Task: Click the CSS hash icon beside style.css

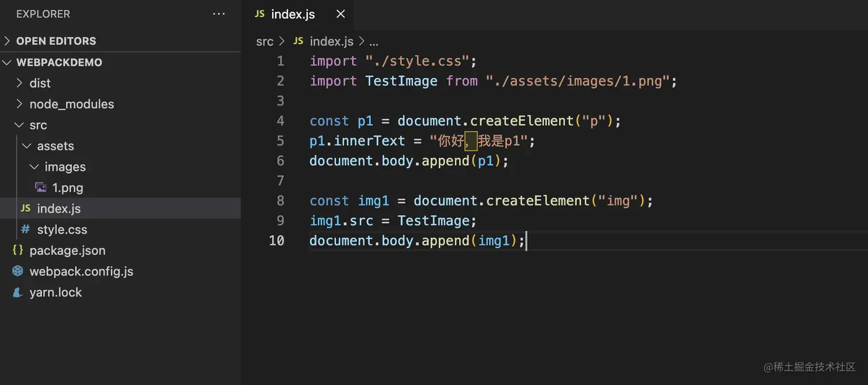Action: pos(25,230)
